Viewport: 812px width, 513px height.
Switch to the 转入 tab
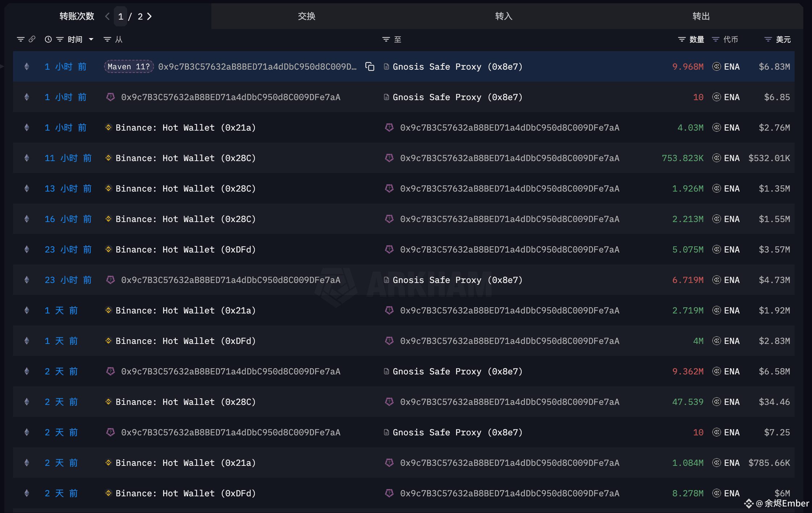504,16
